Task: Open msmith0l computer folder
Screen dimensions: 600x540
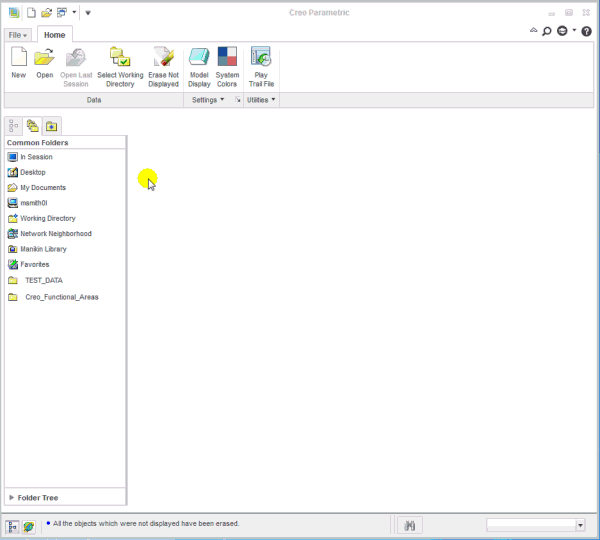Action: 27,203
